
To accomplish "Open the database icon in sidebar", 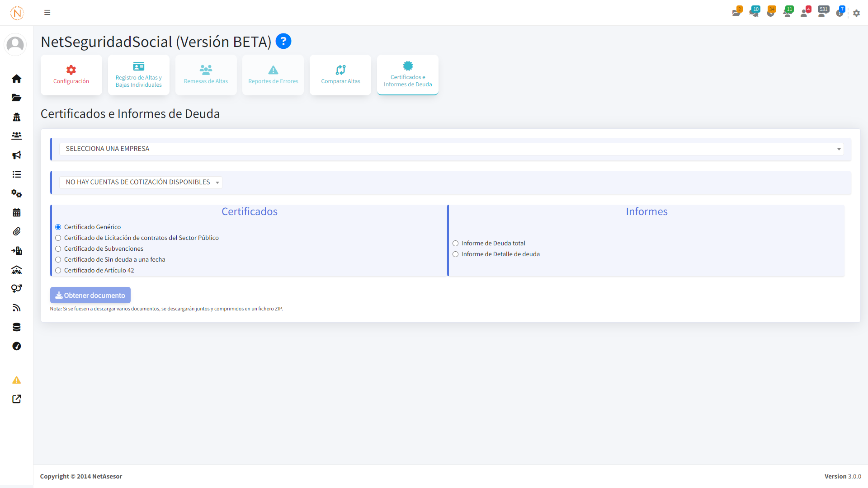I will pyautogui.click(x=17, y=327).
